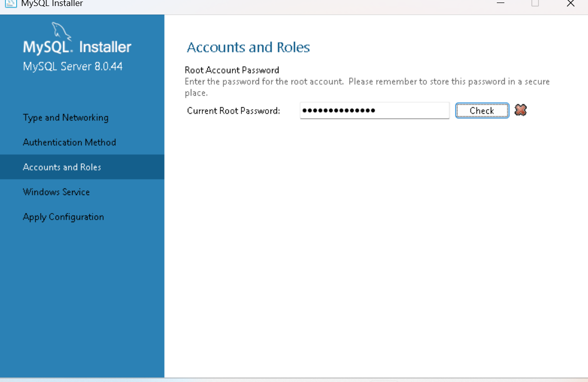The width and height of the screenshot is (588, 382).
Task: Minimize the MySQL Installer window
Action: click(500, 4)
